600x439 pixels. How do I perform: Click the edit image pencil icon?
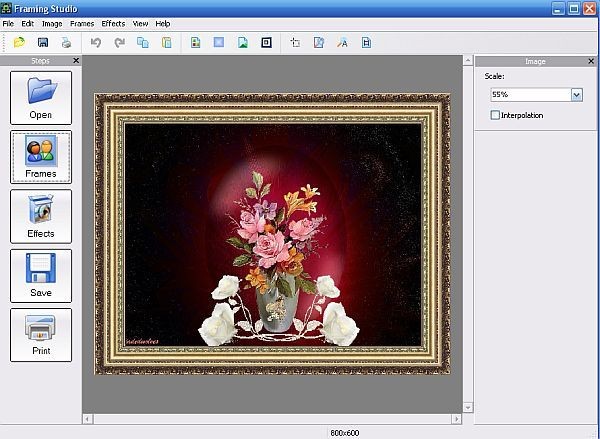pos(319,42)
